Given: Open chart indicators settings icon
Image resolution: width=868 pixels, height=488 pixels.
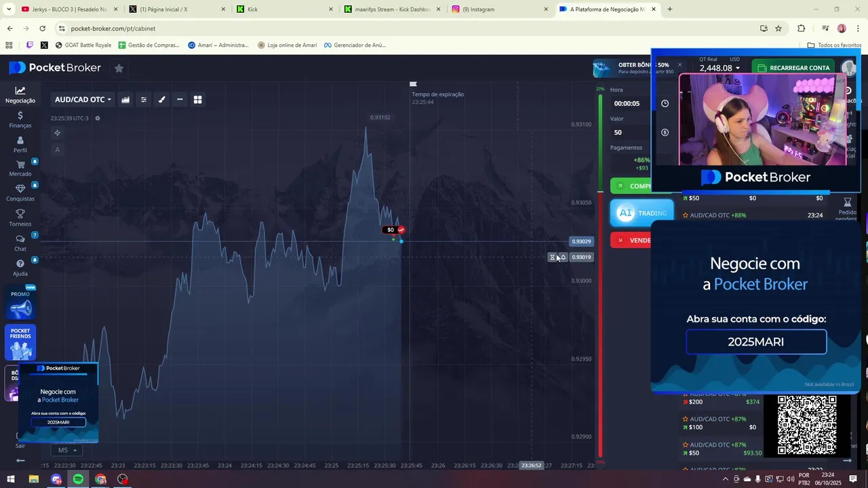Looking at the screenshot, I should [x=144, y=100].
